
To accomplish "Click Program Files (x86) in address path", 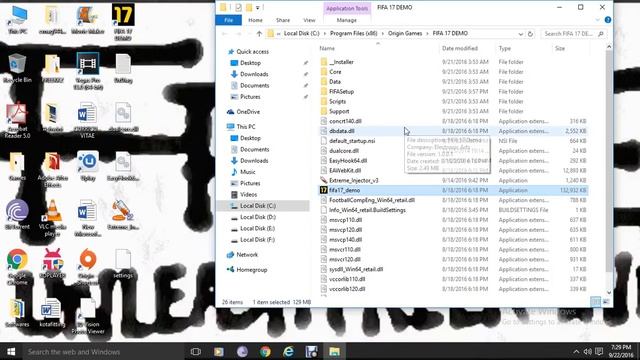I will point(353,33).
